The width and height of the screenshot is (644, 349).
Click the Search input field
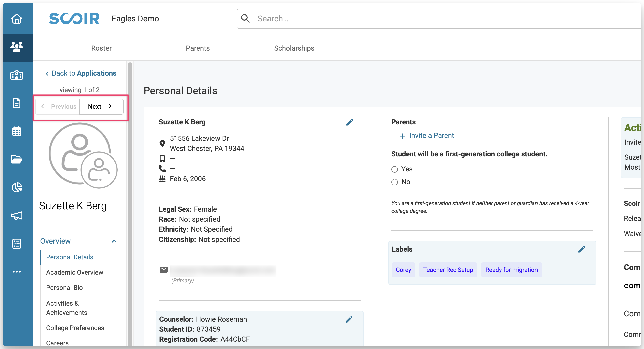[x=427, y=19]
